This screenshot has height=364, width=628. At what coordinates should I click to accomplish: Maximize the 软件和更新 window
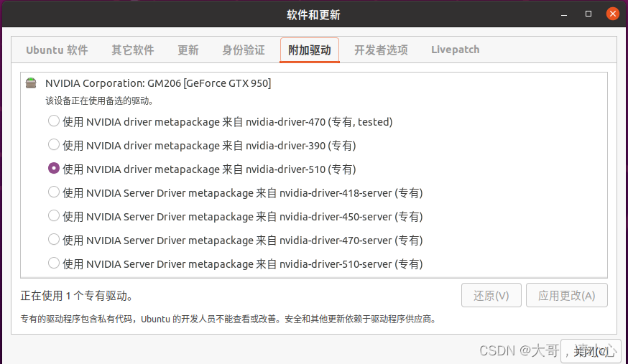(588, 14)
